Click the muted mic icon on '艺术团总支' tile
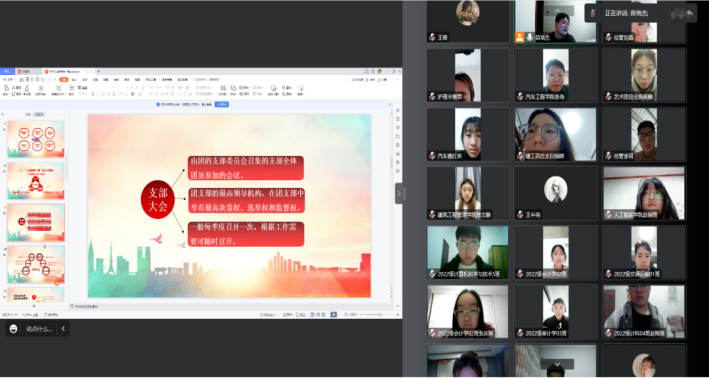Viewport: 709px width, 378px height. [x=608, y=96]
